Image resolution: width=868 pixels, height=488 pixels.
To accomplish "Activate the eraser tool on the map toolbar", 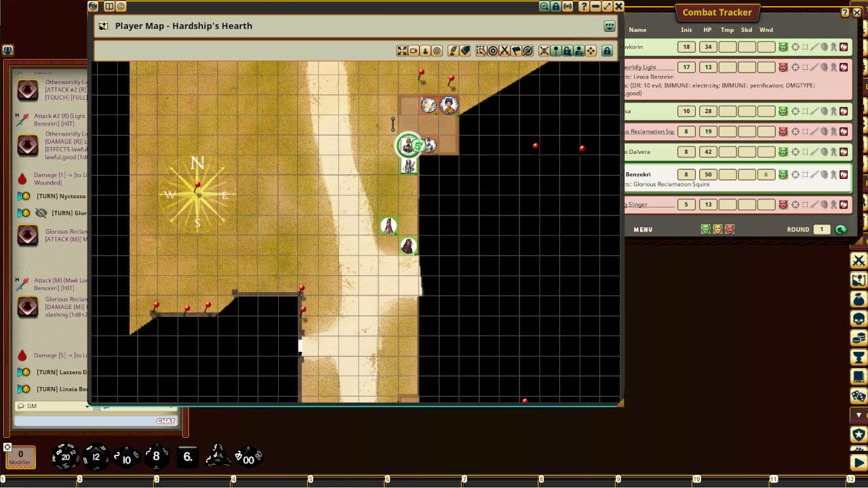I will coord(465,51).
